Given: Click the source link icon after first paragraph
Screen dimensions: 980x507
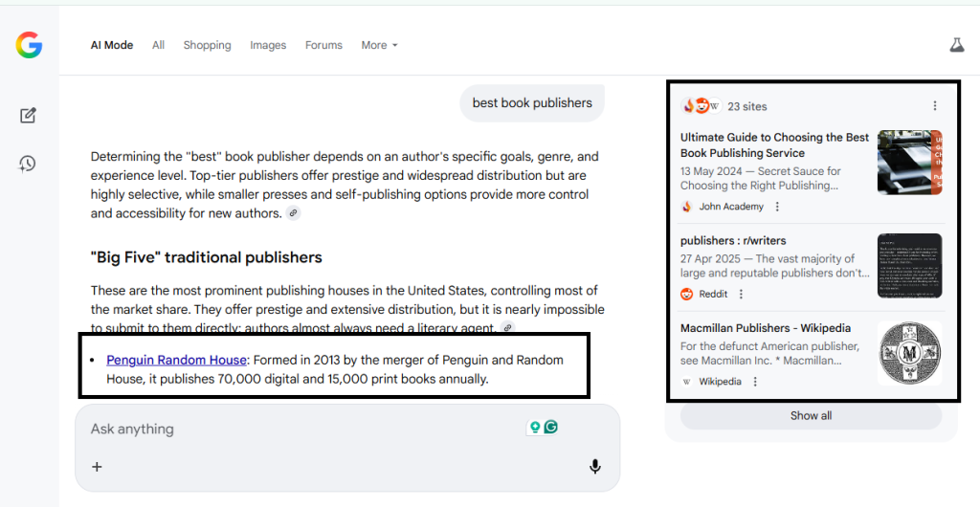Looking at the screenshot, I should (293, 213).
